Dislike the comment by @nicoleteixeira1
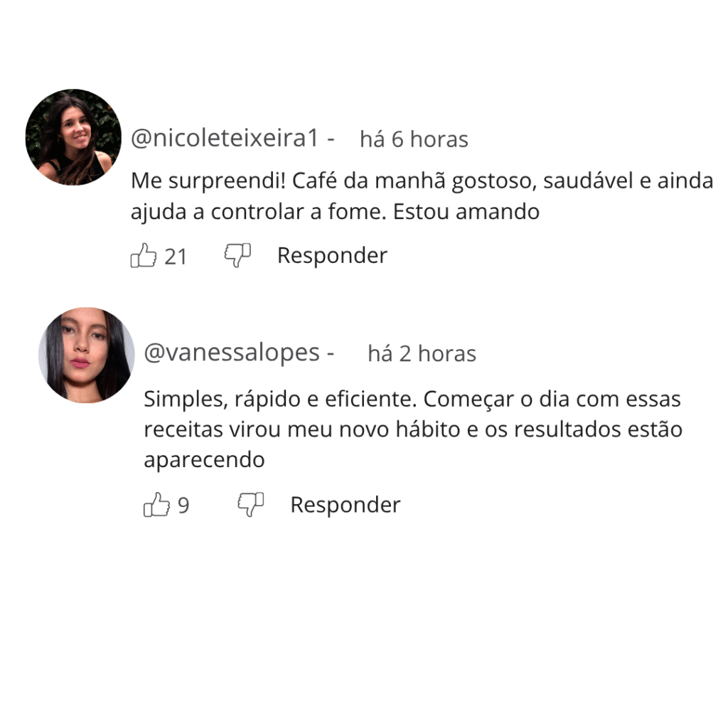 pos(237,255)
